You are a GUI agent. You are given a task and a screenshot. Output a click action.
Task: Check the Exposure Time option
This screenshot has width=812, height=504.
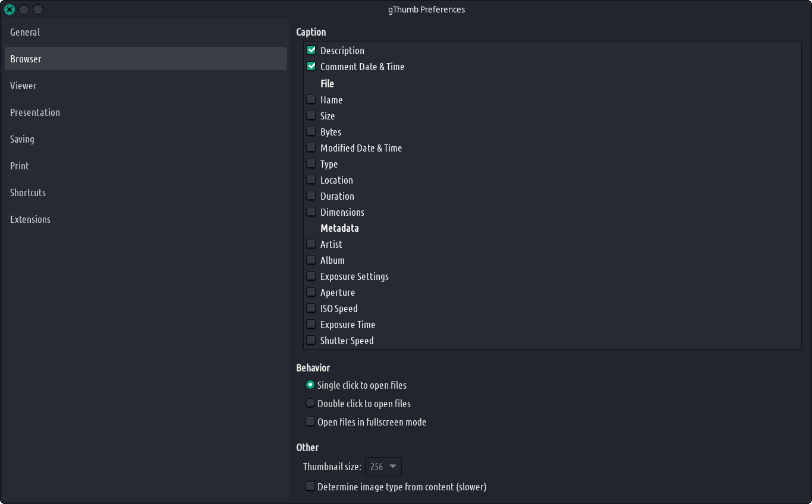(x=311, y=324)
